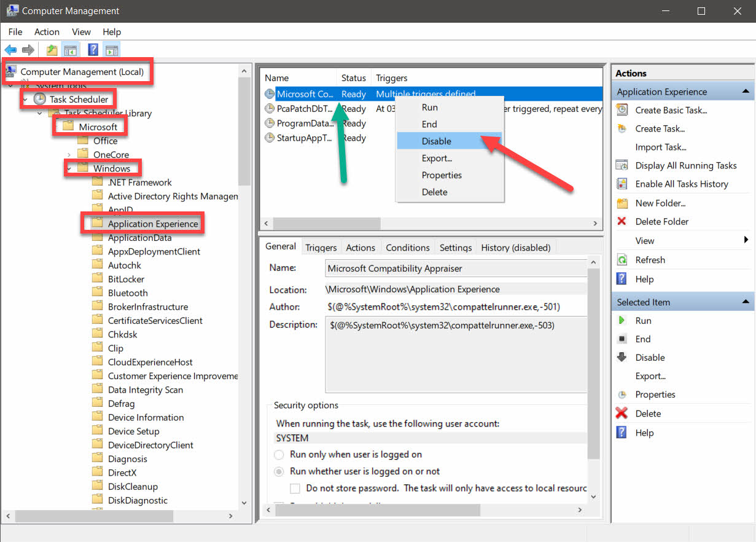Click the back navigation arrow

click(x=10, y=49)
